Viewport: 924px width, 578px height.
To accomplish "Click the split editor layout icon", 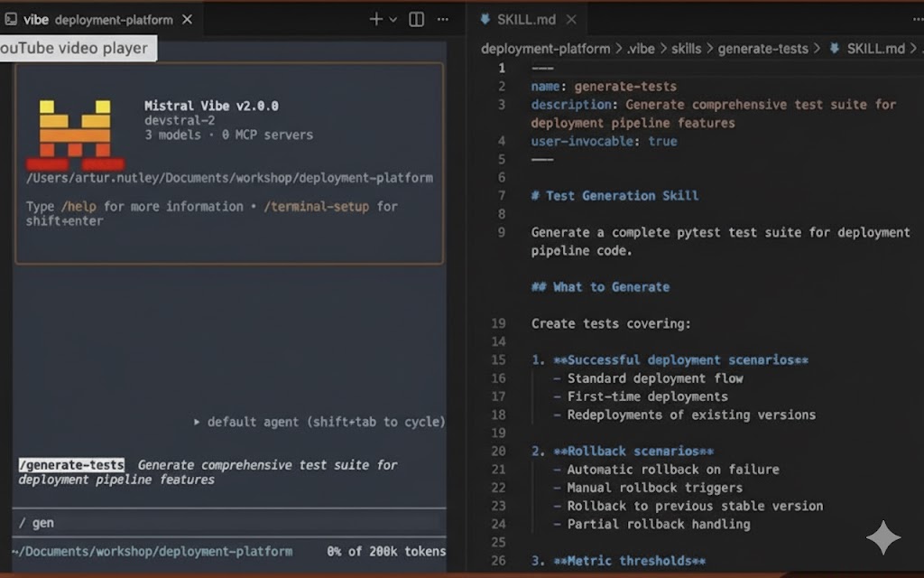I will pos(417,19).
